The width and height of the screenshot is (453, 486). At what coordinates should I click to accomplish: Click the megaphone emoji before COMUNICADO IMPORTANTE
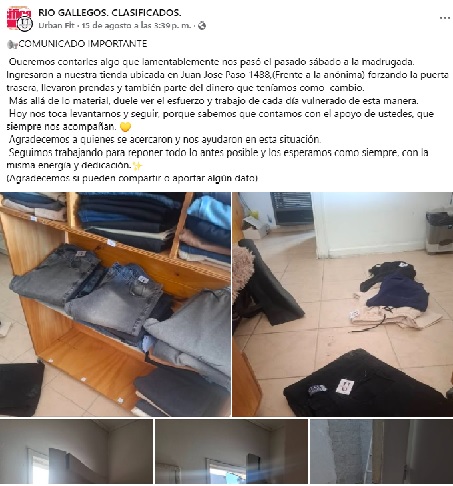[x=12, y=44]
